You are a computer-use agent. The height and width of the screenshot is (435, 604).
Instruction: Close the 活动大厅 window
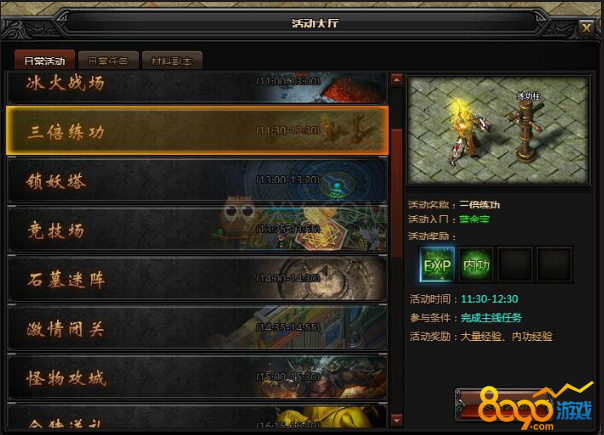coord(586,28)
